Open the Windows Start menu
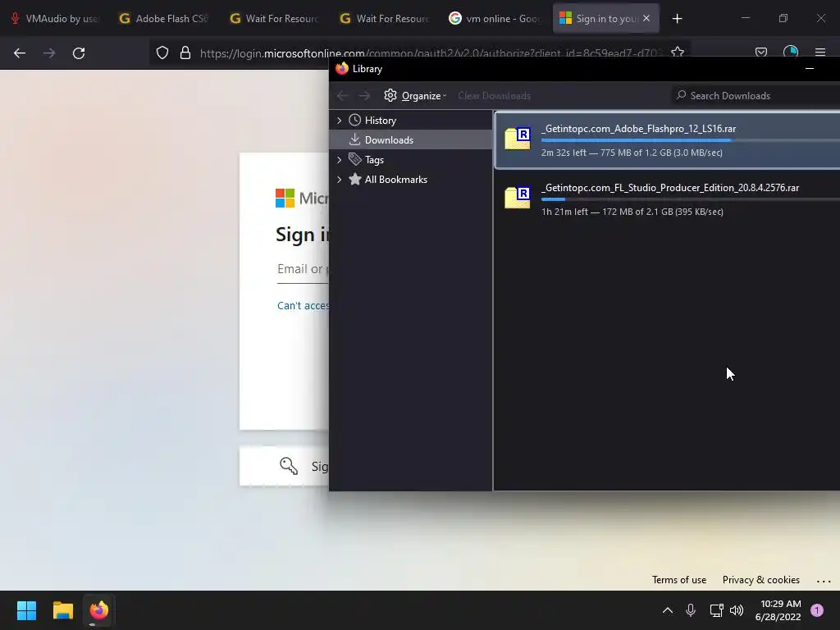This screenshot has height=630, width=840. coord(26,610)
